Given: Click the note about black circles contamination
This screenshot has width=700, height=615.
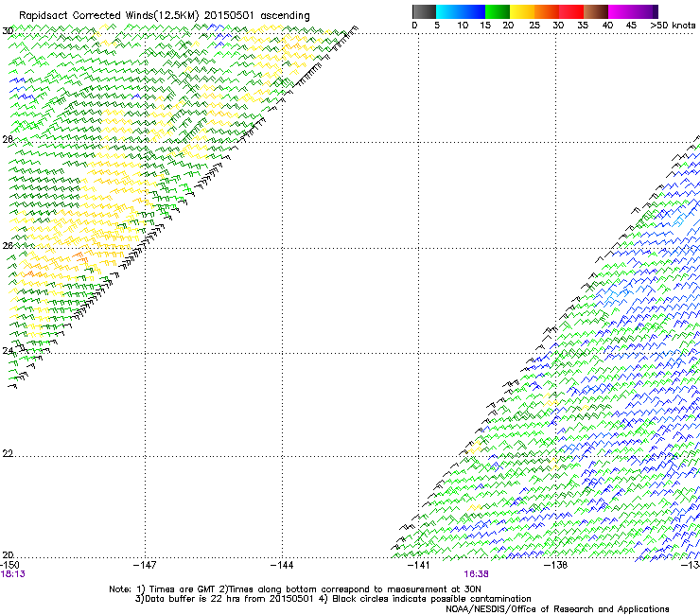Looking at the screenshot, I should 431,599.
